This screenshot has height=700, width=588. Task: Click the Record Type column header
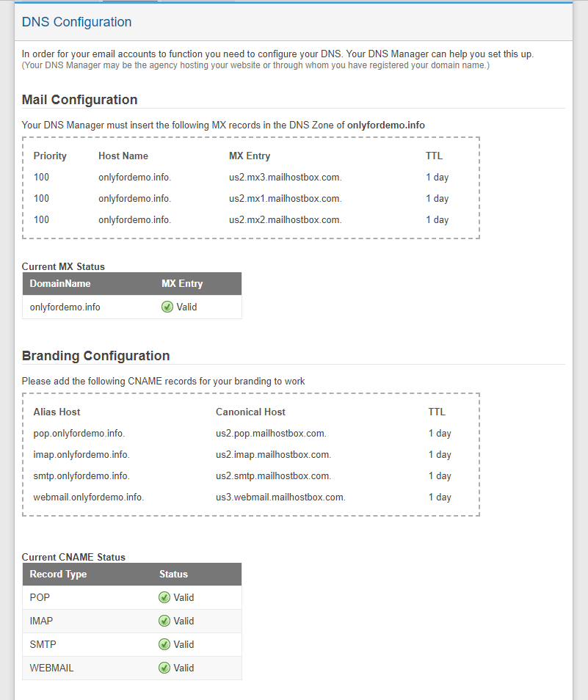[x=58, y=575]
